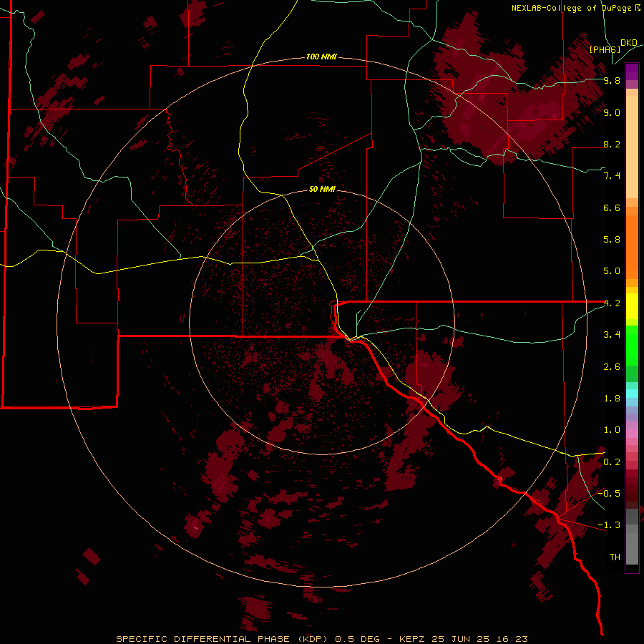Click the 5.0 scale value
The width and height of the screenshot is (644, 644).
612,271
